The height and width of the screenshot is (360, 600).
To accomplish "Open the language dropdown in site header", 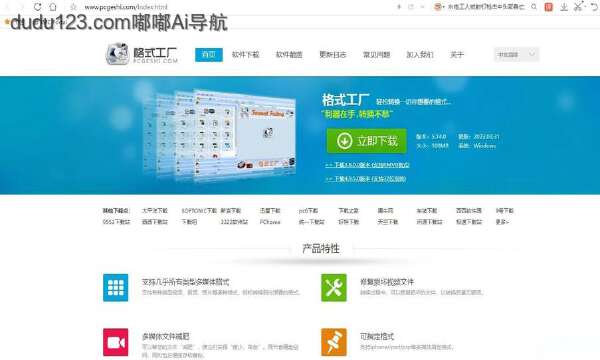I will point(517,55).
